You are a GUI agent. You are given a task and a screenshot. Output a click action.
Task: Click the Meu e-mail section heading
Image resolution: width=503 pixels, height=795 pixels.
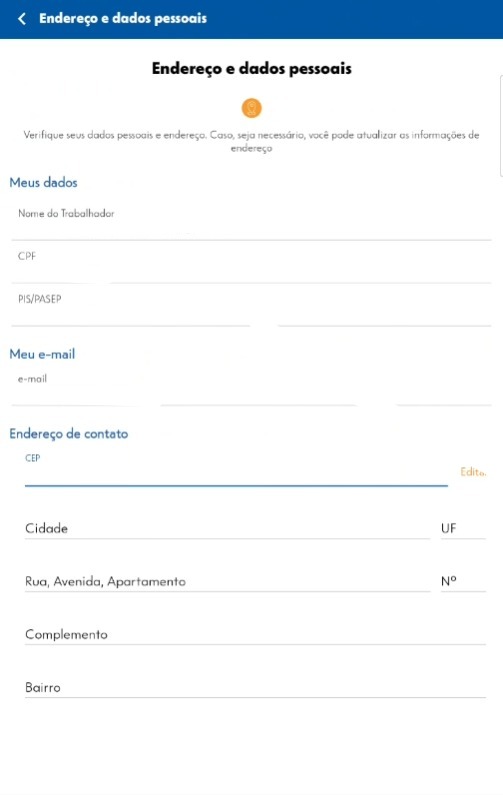[42, 354]
